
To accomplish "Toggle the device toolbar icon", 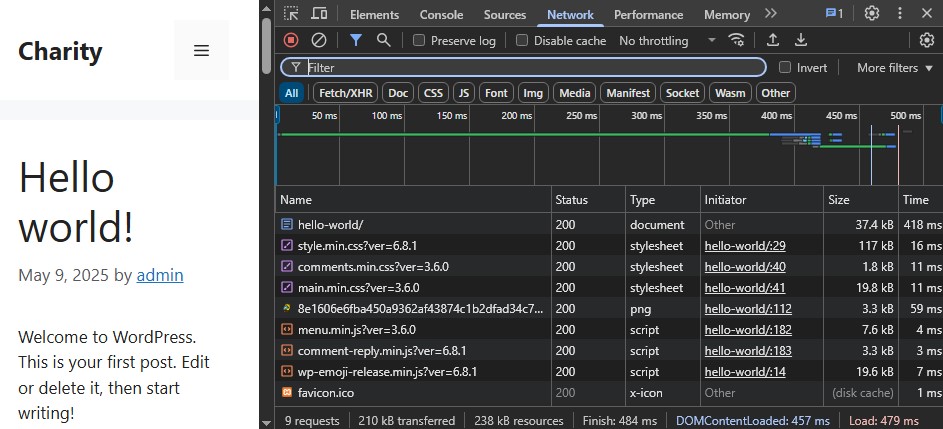I will click(319, 14).
